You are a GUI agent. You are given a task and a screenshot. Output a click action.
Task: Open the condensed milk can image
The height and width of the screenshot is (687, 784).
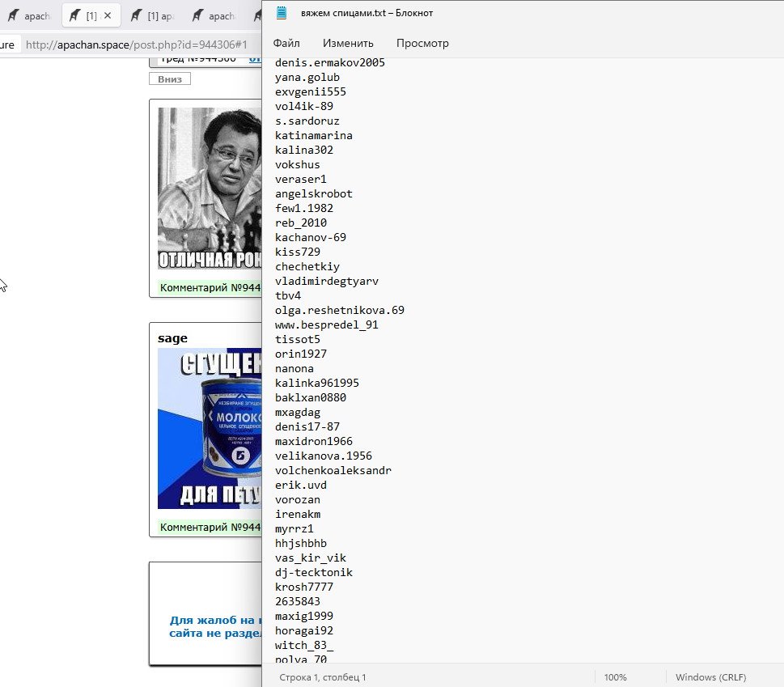(x=210, y=429)
